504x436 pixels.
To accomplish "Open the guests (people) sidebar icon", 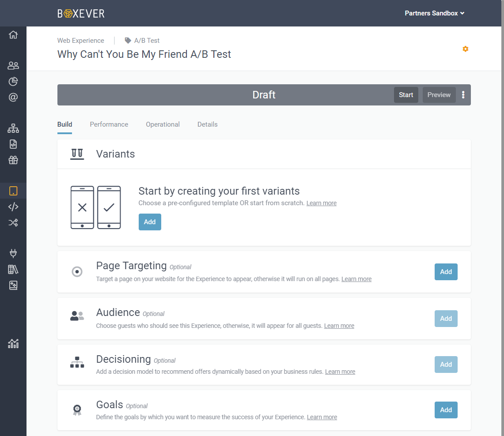I will click(x=13, y=66).
